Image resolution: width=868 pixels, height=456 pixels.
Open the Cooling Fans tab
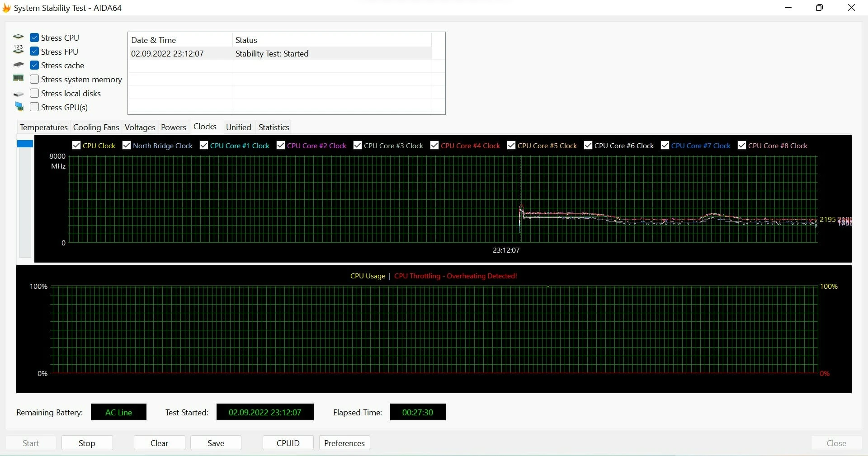coord(96,127)
